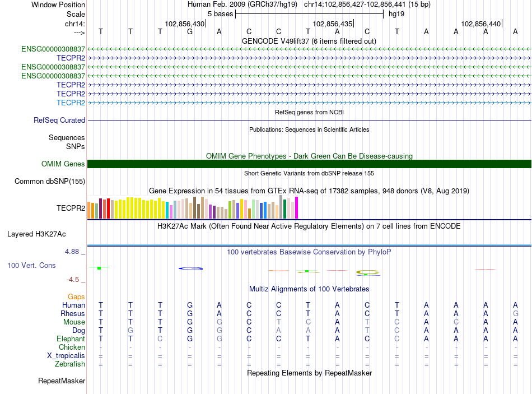Click the Dog species label

(x=79, y=331)
